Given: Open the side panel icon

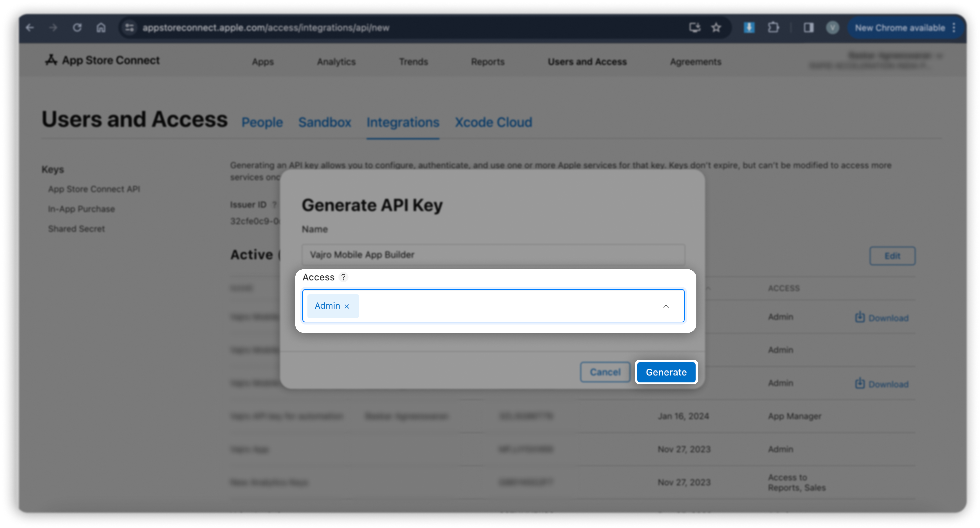Looking at the screenshot, I should [808, 27].
